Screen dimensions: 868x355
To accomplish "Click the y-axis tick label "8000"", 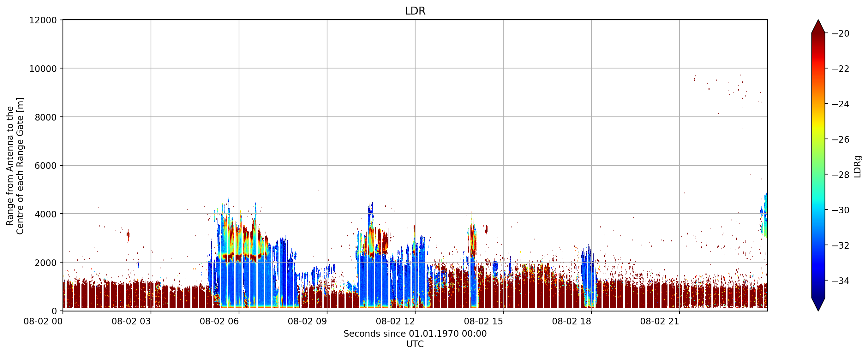I will point(45,117).
